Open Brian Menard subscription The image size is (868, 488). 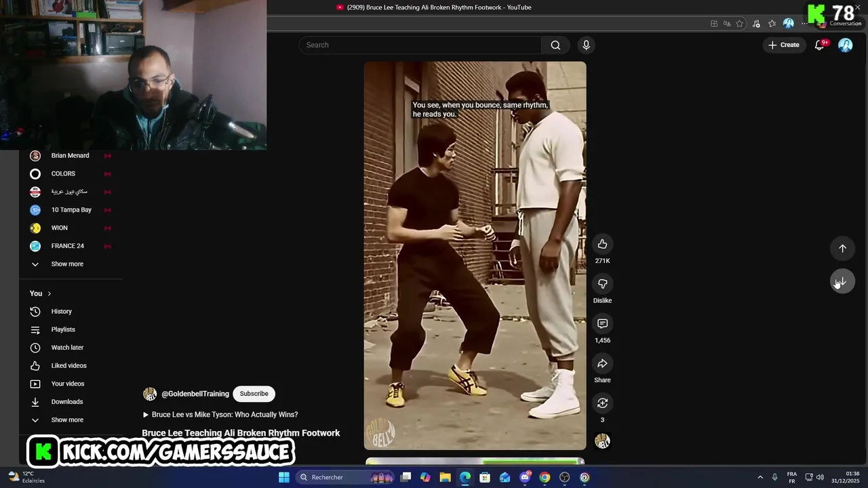pos(71,156)
